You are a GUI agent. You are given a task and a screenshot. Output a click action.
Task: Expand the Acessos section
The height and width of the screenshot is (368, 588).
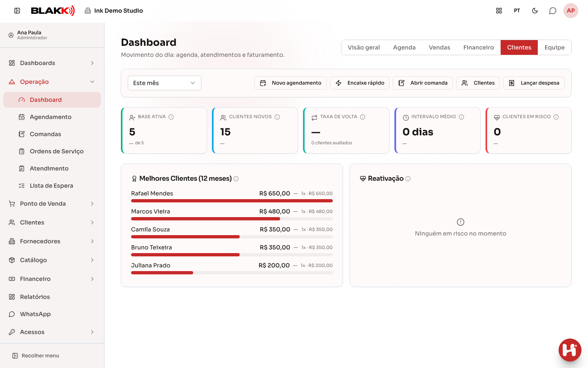52,332
